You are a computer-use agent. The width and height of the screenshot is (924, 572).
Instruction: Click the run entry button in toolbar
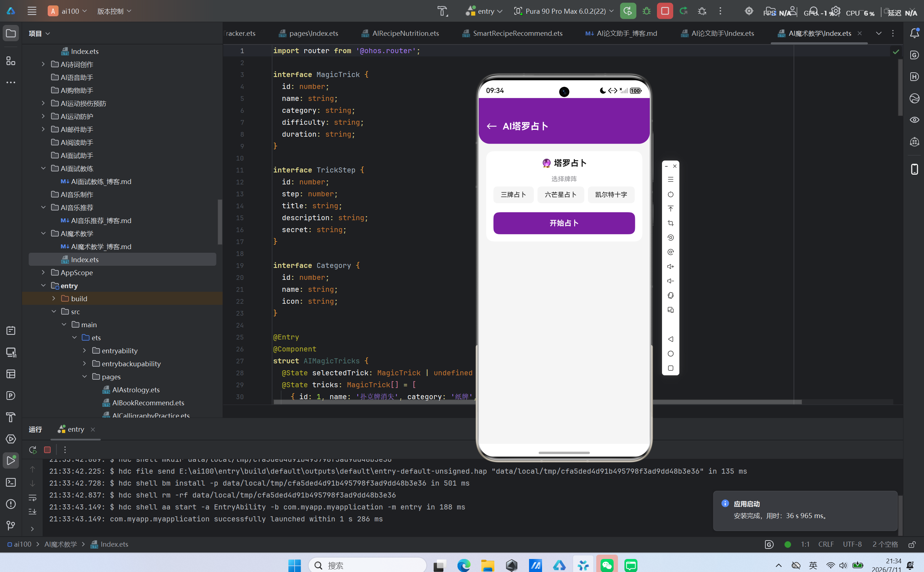coord(628,11)
